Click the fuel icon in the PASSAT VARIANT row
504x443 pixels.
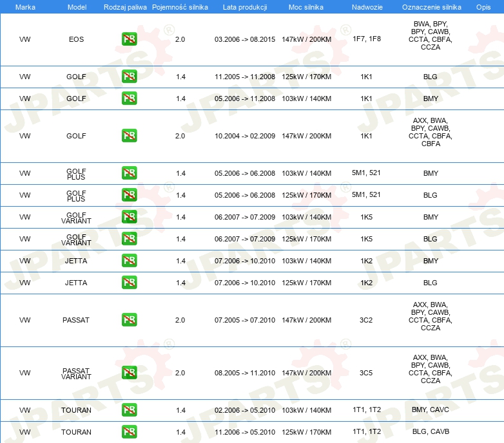[129, 372]
